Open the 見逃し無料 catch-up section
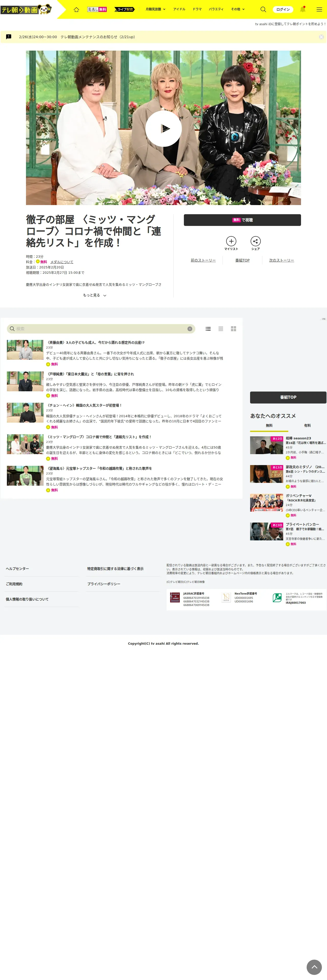The image size is (327, 980). 97,9
